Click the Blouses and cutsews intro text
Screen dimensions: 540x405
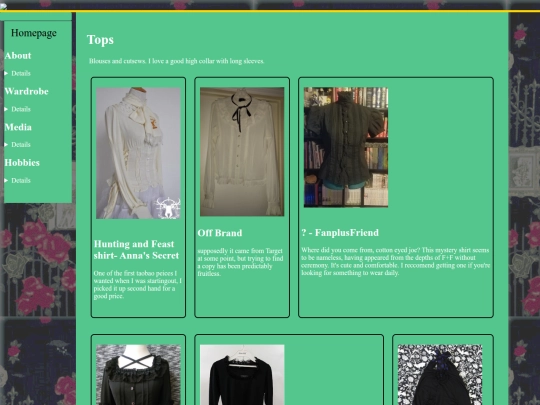tap(177, 61)
